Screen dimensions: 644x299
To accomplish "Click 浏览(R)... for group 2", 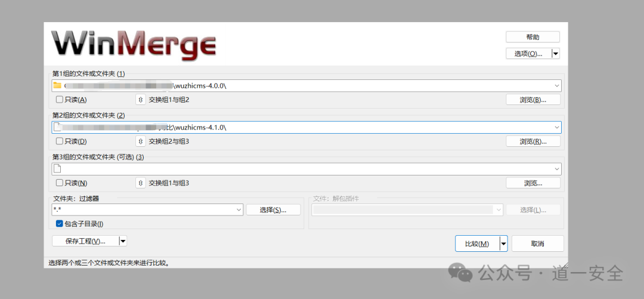I will (x=533, y=141).
